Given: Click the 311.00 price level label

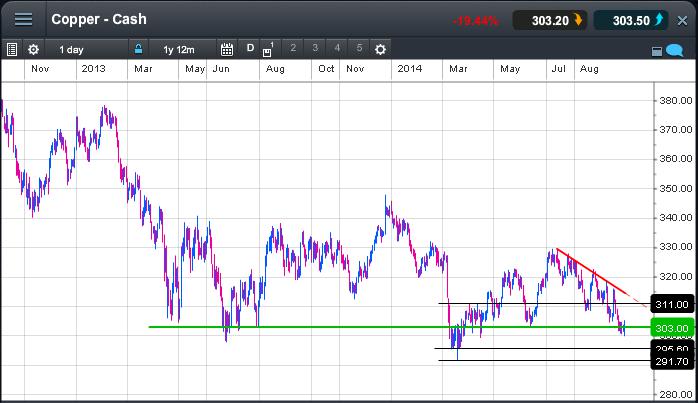Looking at the screenshot, I should click(670, 304).
